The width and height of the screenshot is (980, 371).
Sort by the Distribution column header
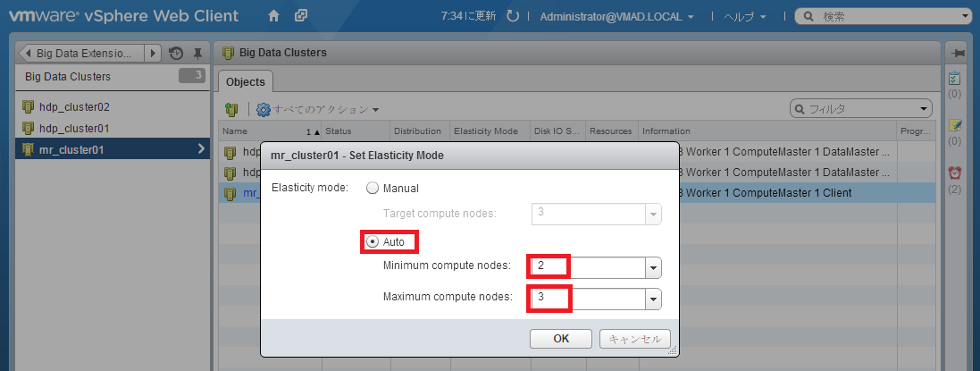tap(421, 131)
